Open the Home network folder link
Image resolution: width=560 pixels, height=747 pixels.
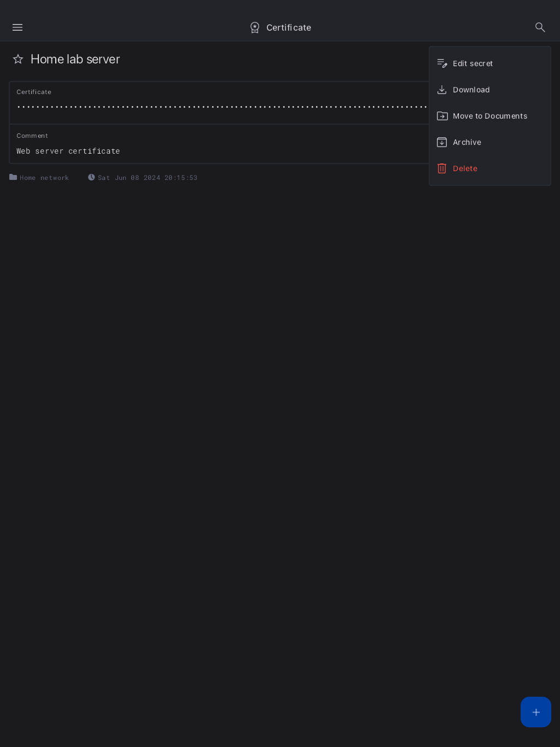(x=39, y=178)
